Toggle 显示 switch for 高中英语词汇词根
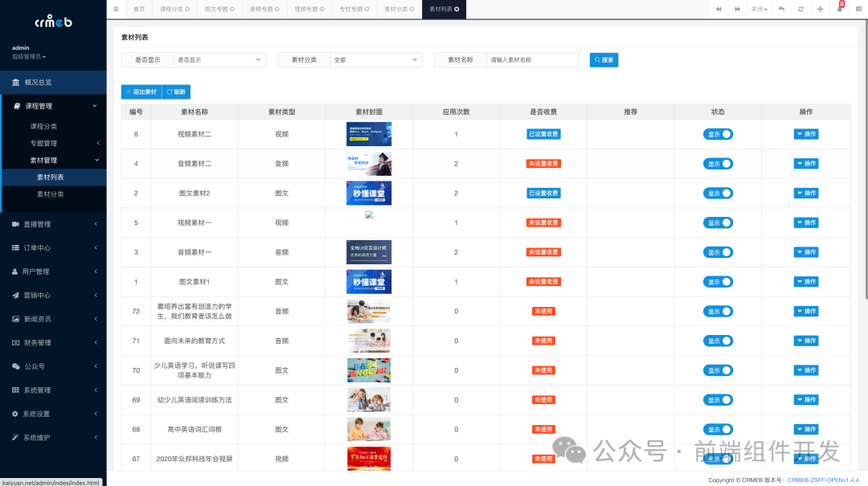This screenshot has width=868, height=486. pos(718,429)
